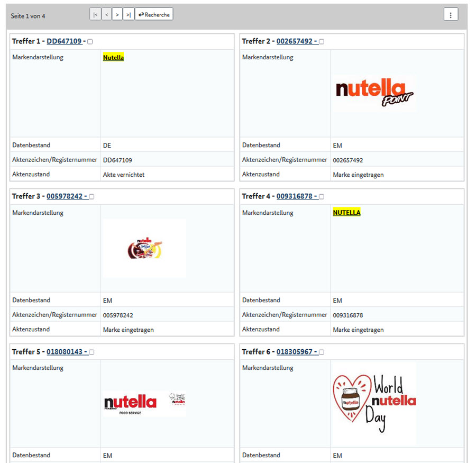Go to the first results page
476x463 pixels.
tap(95, 15)
